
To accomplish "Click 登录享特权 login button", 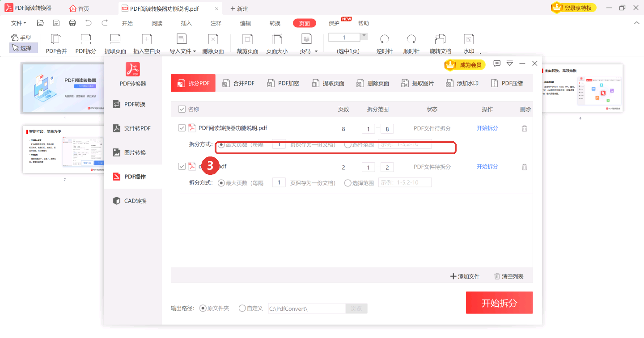I will [x=574, y=8].
